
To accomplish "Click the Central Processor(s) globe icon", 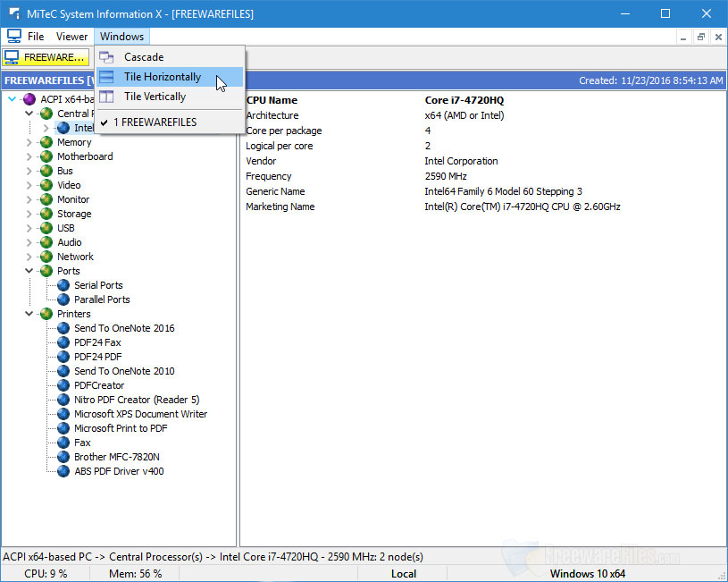I will (x=44, y=114).
